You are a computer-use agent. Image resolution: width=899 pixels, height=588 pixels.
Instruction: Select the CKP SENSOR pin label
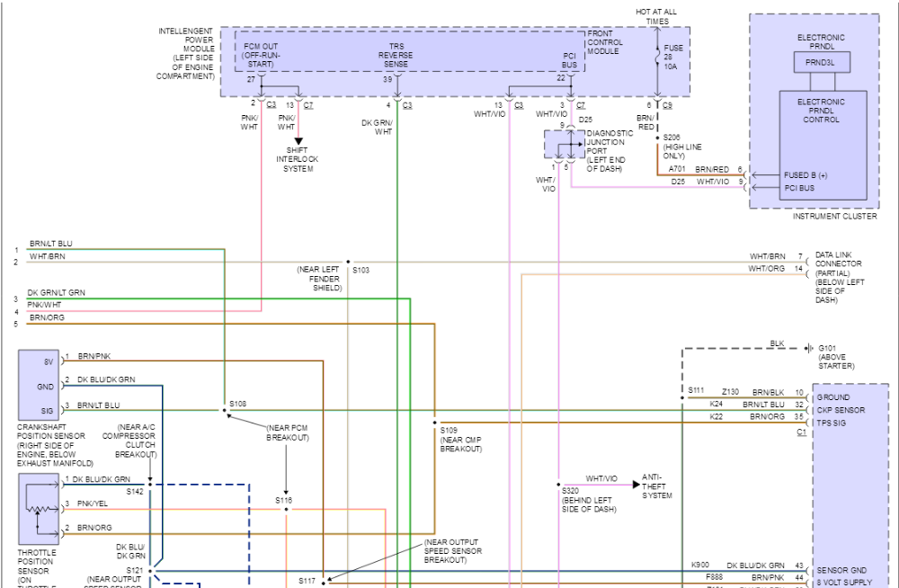[x=841, y=410]
